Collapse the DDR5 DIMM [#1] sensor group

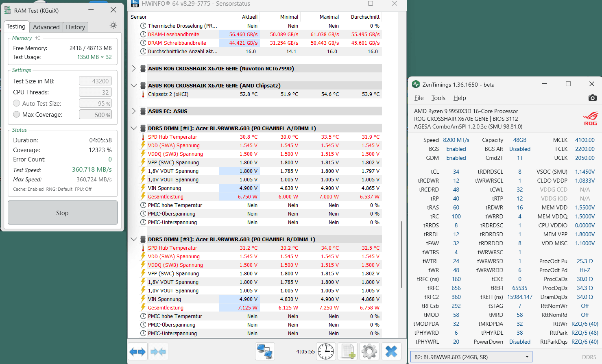point(133,128)
